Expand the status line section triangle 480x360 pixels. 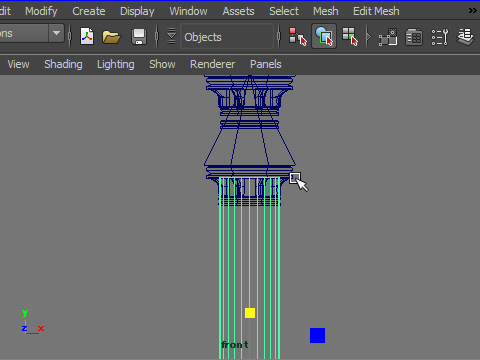pos(368,36)
